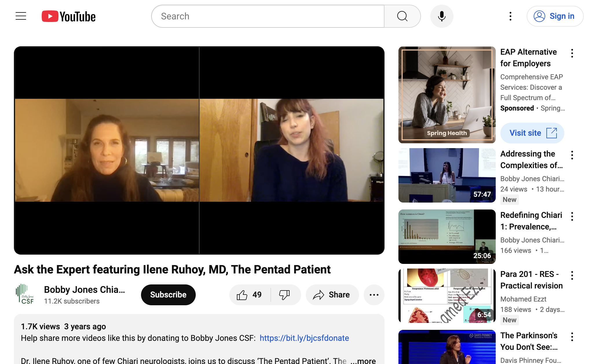Click the 1.7K views 3 years ago text
This screenshot has height=364, width=593.
coord(63,327)
